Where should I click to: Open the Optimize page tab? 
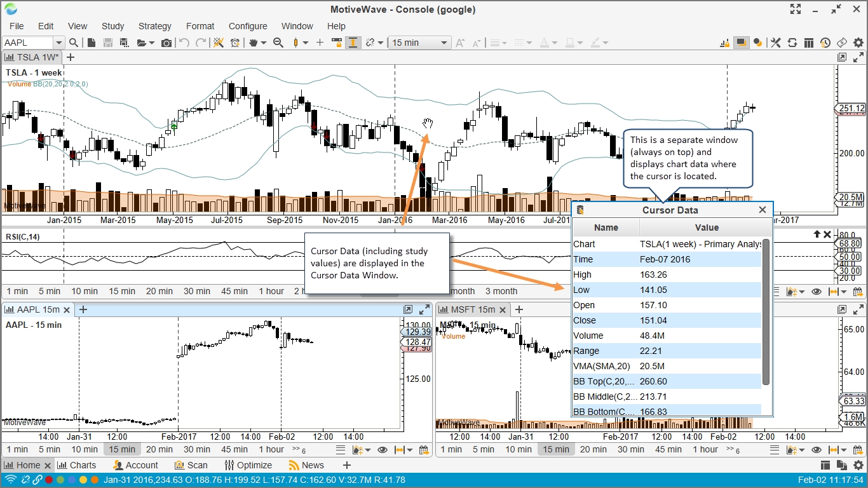(x=248, y=465)
